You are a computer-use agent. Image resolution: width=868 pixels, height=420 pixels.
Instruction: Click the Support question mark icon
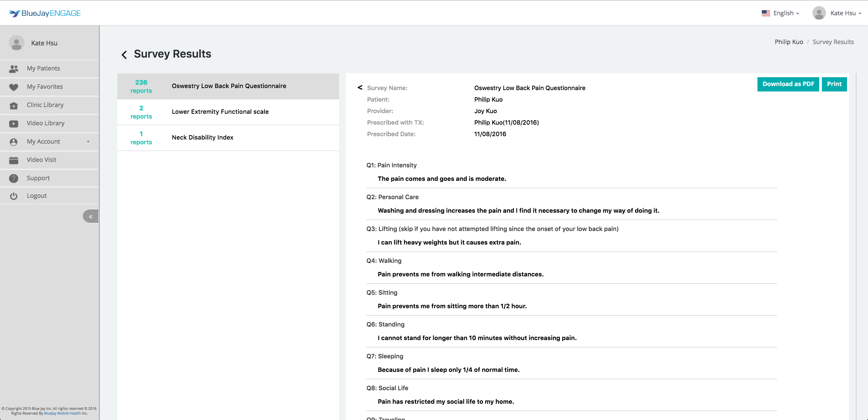14,178
